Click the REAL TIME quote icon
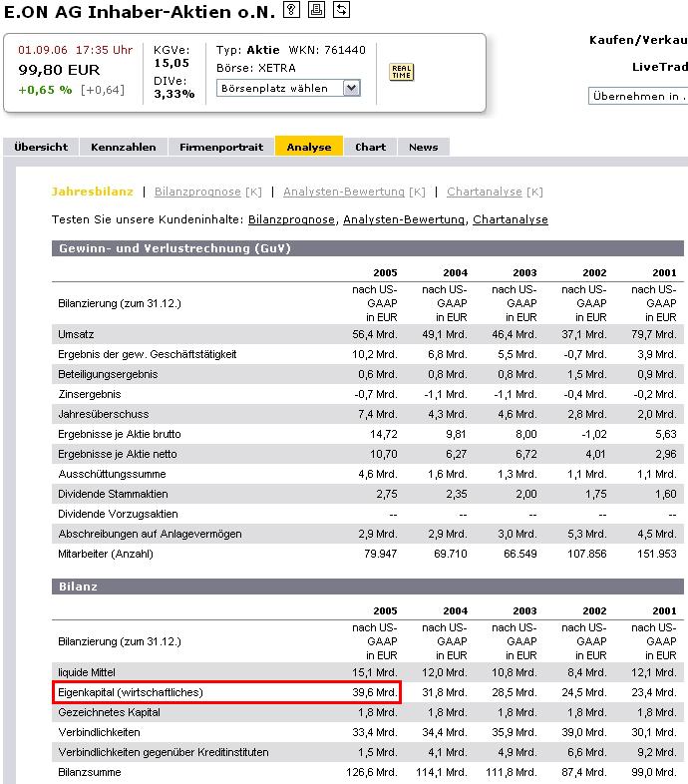The image size is (688, 784). pos(401,72)
